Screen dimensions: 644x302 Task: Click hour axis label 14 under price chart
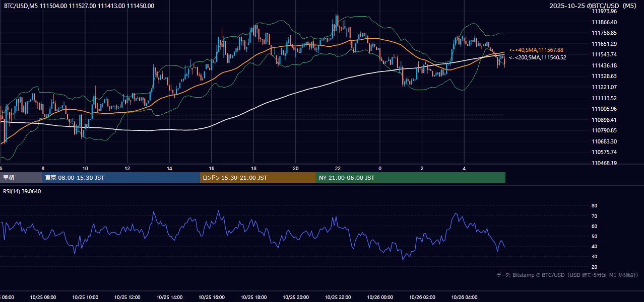tap(169, 168)
